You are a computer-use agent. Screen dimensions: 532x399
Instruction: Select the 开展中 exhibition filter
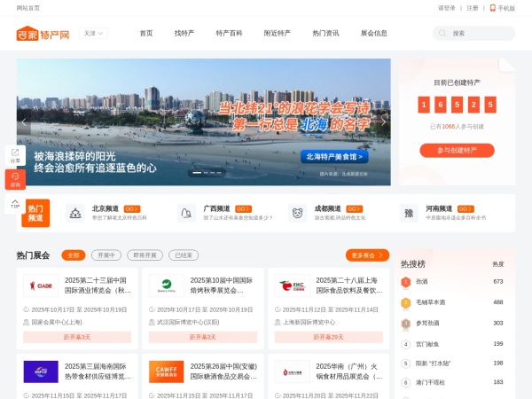pos(106,255)
